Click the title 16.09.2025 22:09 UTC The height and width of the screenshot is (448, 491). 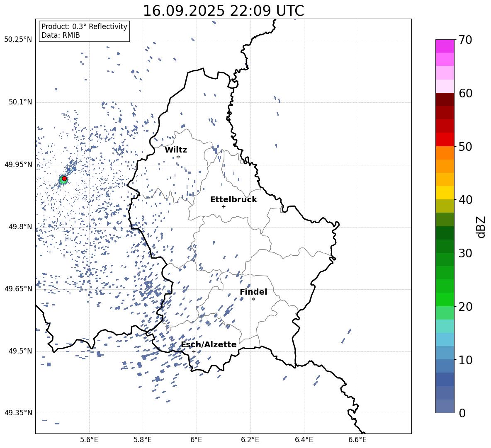[x=224, y=11]
